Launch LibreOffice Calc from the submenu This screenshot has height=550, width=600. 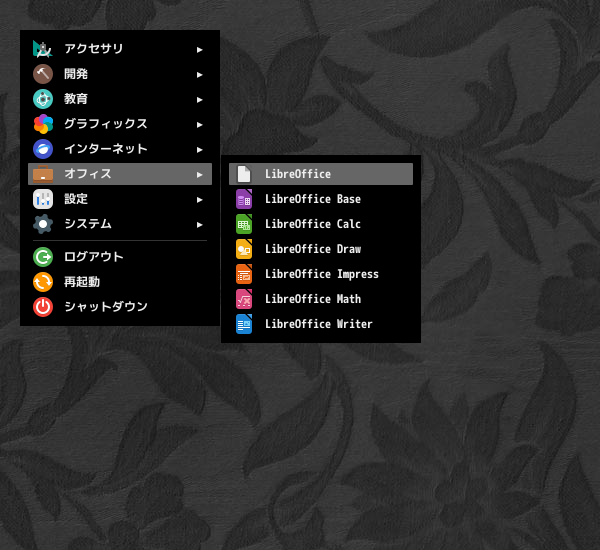321,224
